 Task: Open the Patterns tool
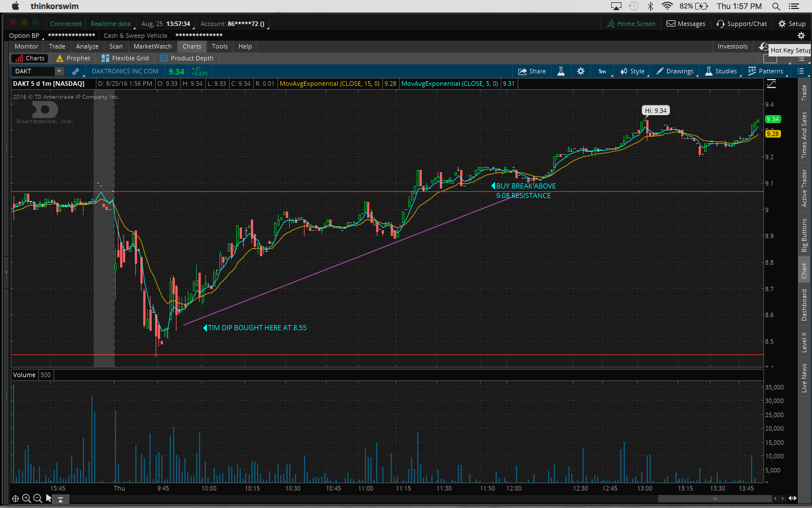tap(766, 71)
